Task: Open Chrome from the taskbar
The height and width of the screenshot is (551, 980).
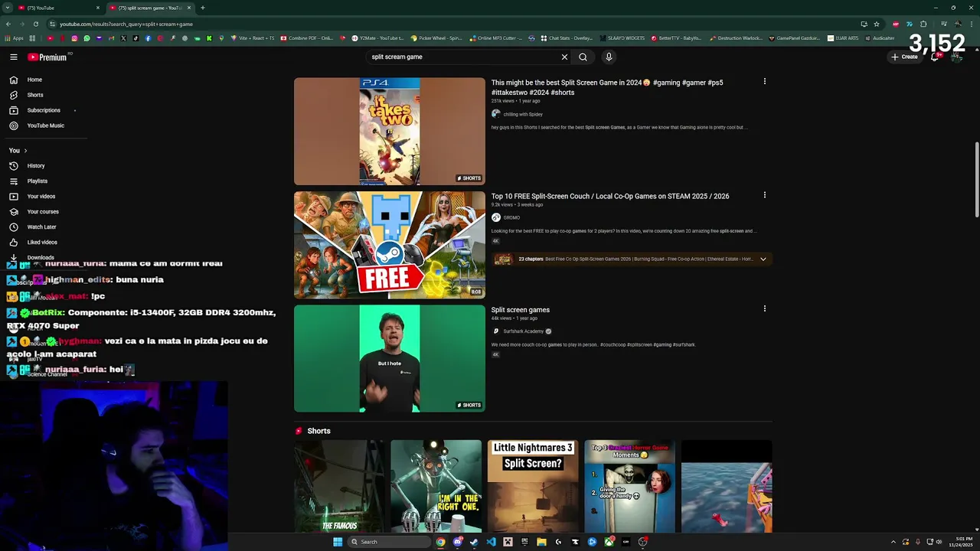Action: click(440, 542)
